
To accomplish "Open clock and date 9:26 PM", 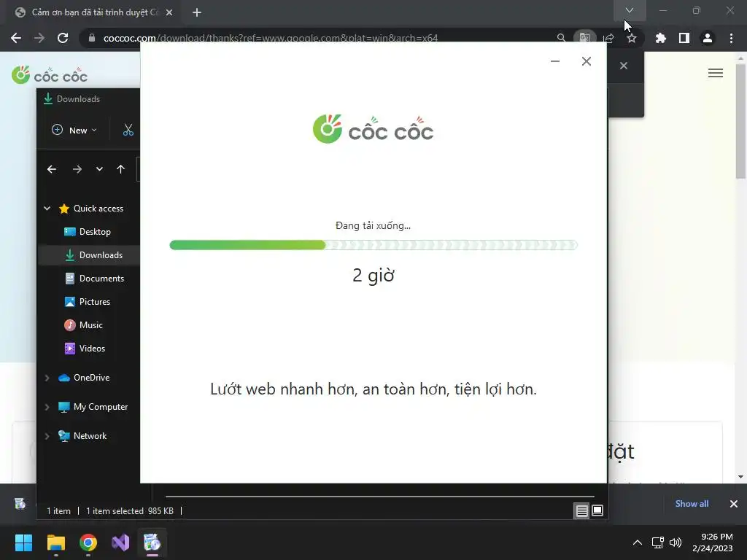I will pos(712,542).
